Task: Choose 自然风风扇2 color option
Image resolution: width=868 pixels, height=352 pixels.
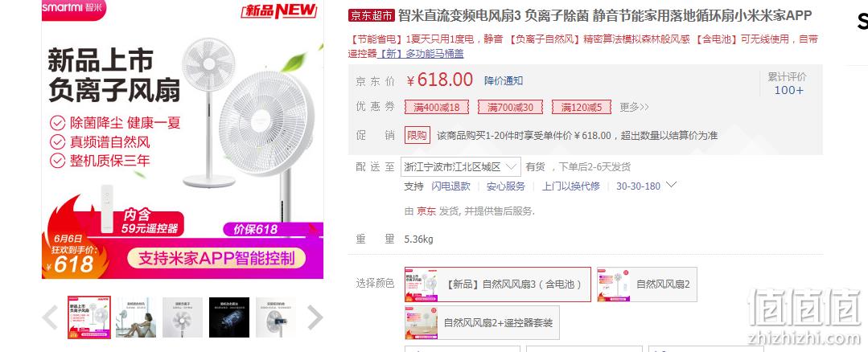Action: (647, 284)
